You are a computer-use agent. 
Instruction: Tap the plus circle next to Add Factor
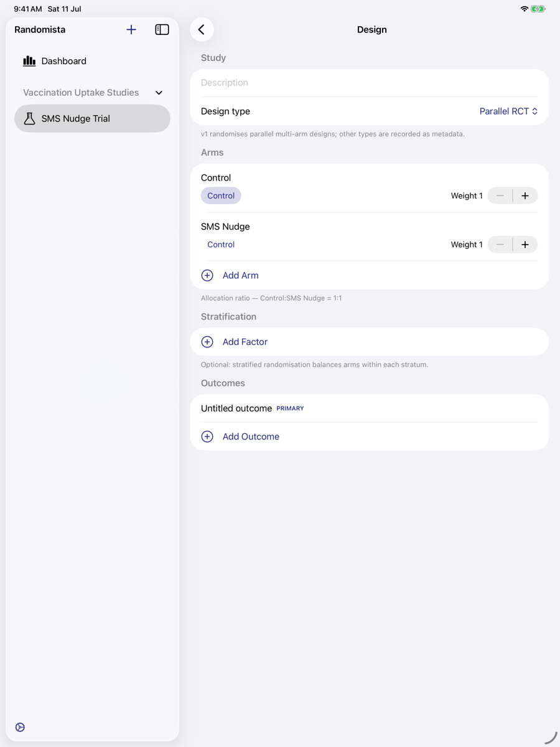[207, 342]
